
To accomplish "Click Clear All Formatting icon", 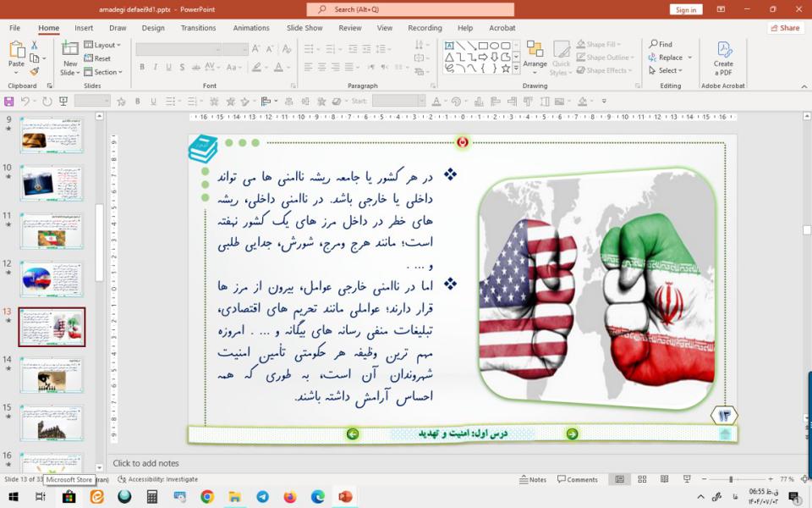I will pos(287,49).
